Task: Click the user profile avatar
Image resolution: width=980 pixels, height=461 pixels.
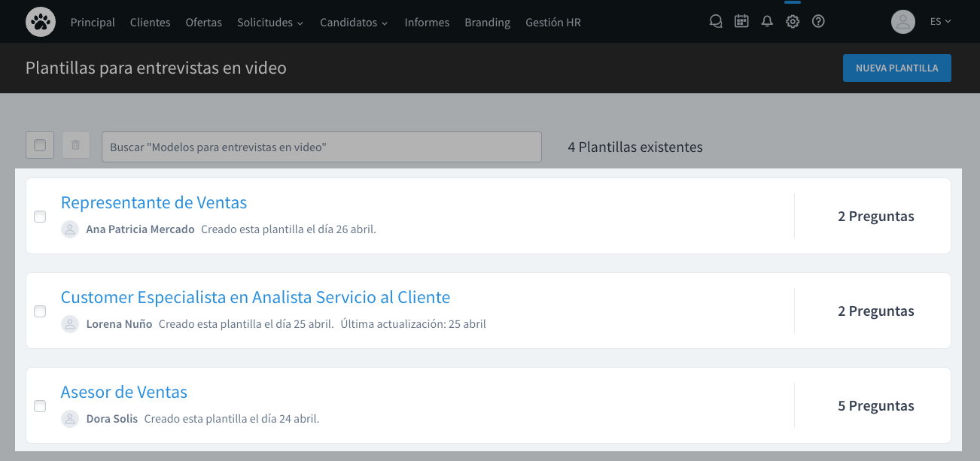Action: point(902,22)
